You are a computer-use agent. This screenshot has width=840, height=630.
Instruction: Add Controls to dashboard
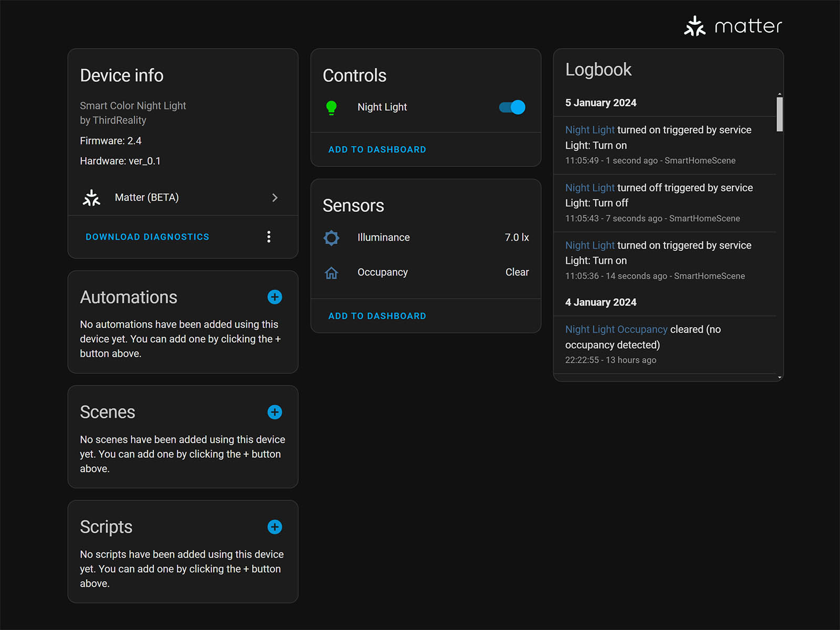tap(377, 150)
